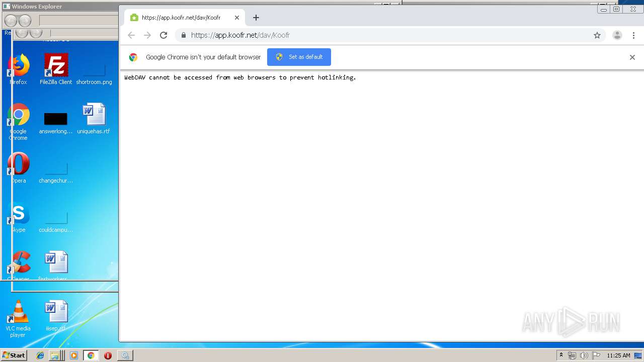Select the Opera desktop shortcut
This screenshot has width=644, height=362.
click(x=19, y=168)
